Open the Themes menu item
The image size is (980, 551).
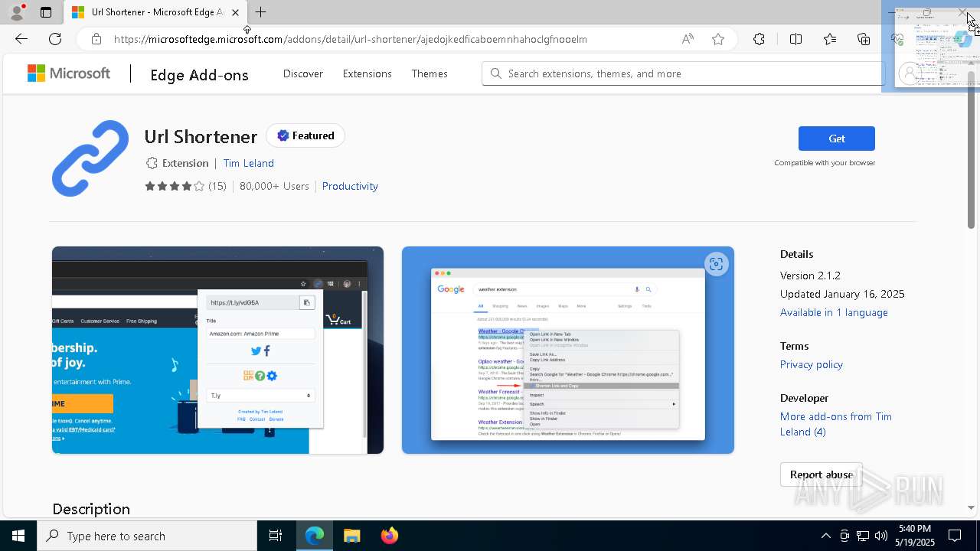[x=430, y=73]
